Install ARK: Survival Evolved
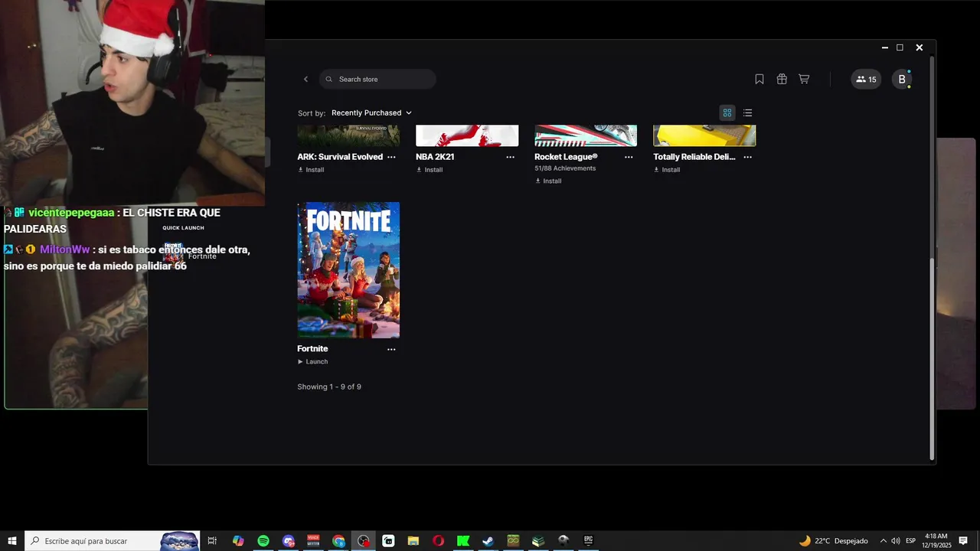This screenshot has width=980, height=551. click(311, 170)
